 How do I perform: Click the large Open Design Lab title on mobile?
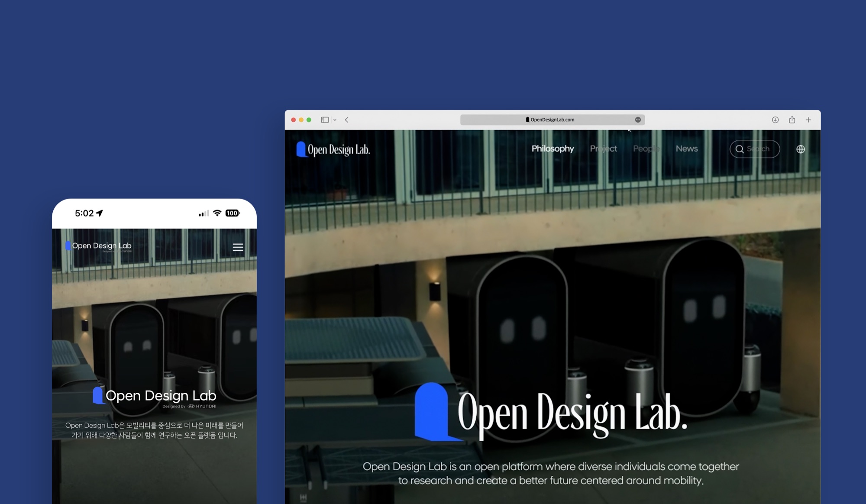pos(161,395)
